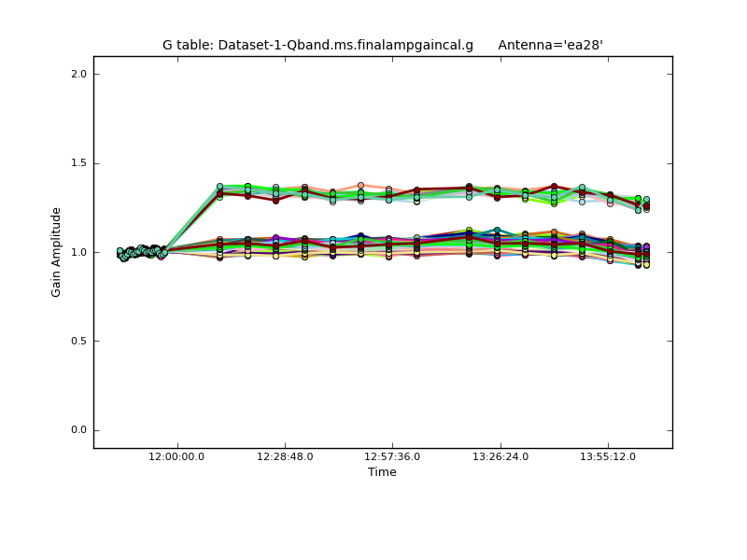Viewport: 747px width, 560px height.
Task: Click the first upper-group data point near 1.35
Action: click(219, 189)
